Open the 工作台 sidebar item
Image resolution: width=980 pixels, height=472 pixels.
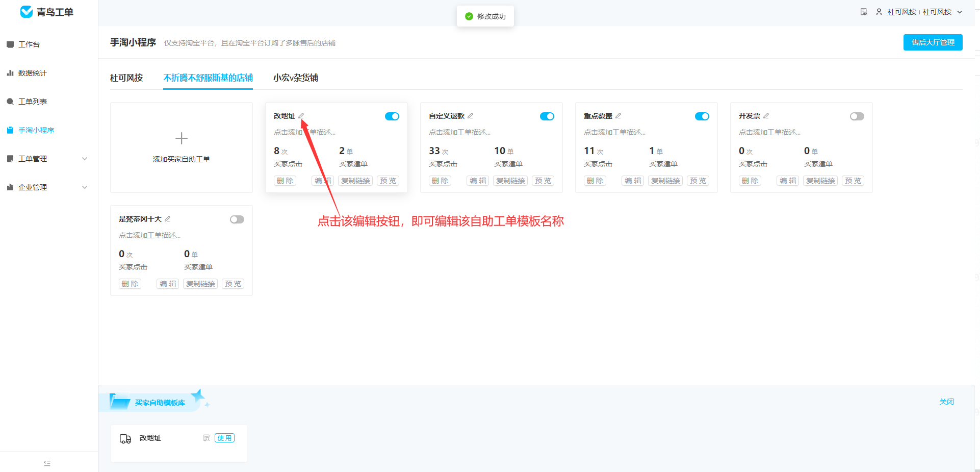click(49, 44)
